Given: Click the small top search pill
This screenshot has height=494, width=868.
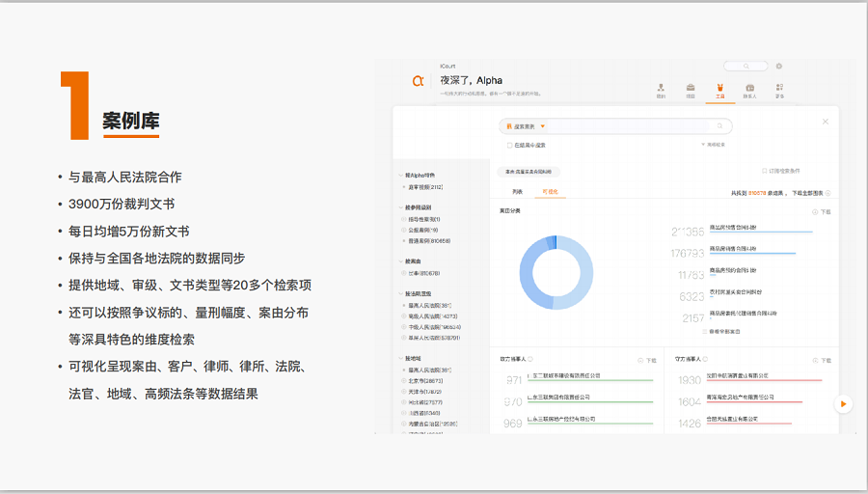Looking at the screenshot, I should 746,66.
